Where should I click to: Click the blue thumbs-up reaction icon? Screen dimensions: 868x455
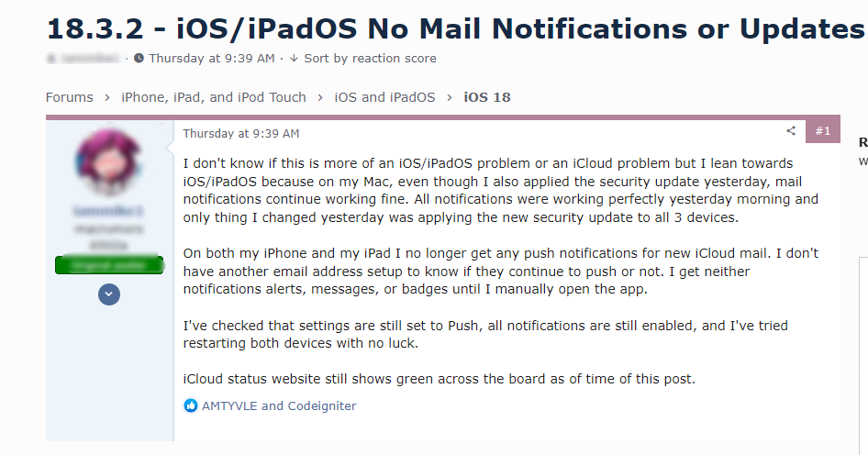191,405
